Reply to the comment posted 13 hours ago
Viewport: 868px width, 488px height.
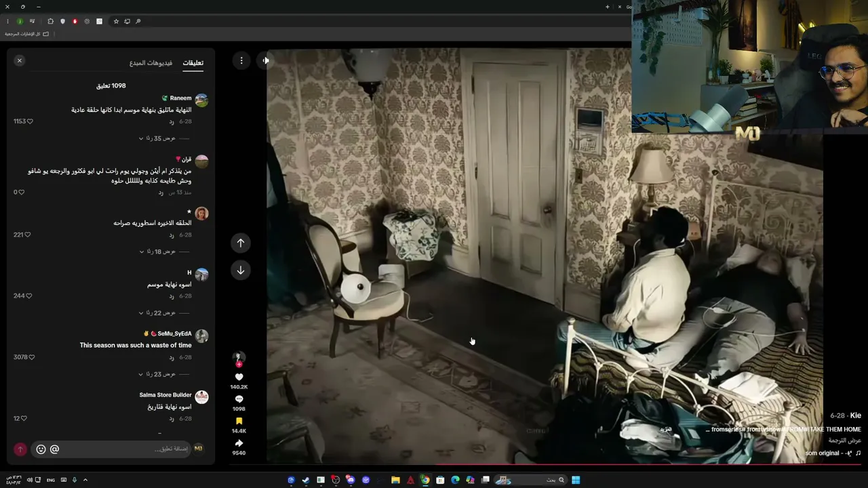point(161,193)
